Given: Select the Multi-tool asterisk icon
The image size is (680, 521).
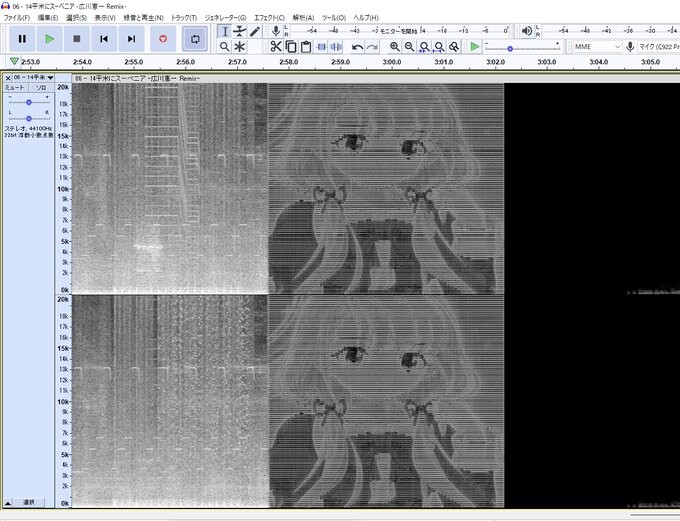Looking at the screenshot, I should point(239,46).
